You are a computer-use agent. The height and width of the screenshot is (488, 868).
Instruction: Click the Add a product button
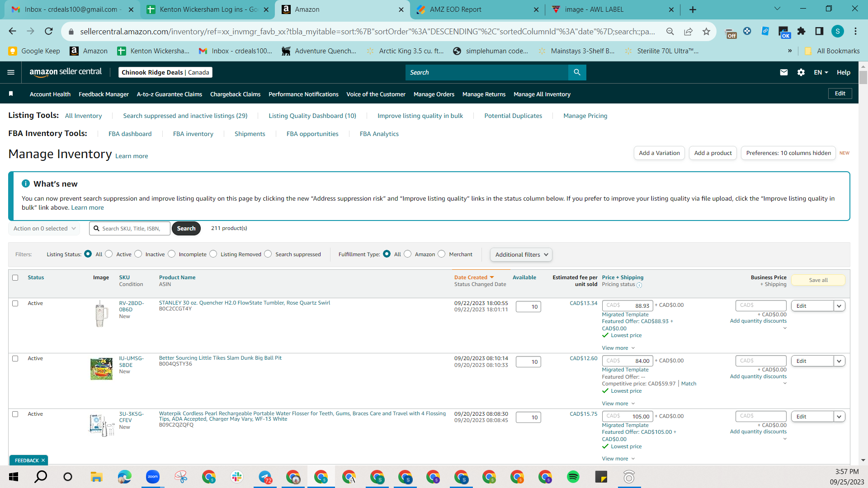point(713,153)
